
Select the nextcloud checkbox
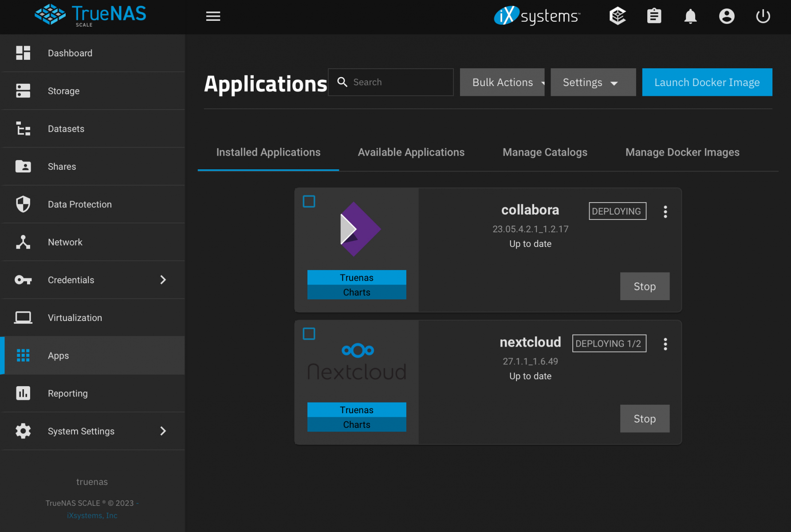pyautogui.click(x=309, y=333)
